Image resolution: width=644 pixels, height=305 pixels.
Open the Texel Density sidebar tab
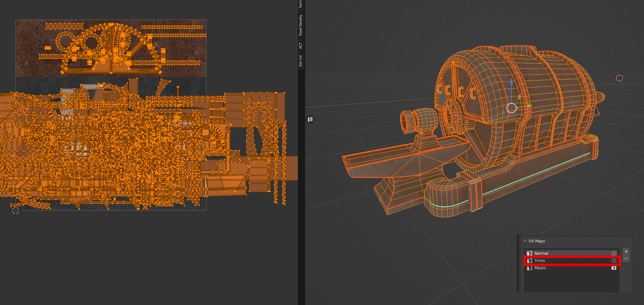[300, 25]
